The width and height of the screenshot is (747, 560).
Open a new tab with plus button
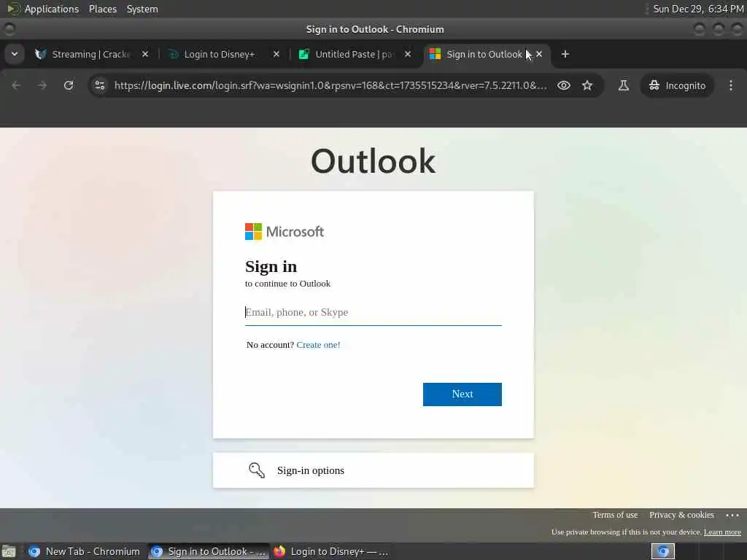click(565, 54)
